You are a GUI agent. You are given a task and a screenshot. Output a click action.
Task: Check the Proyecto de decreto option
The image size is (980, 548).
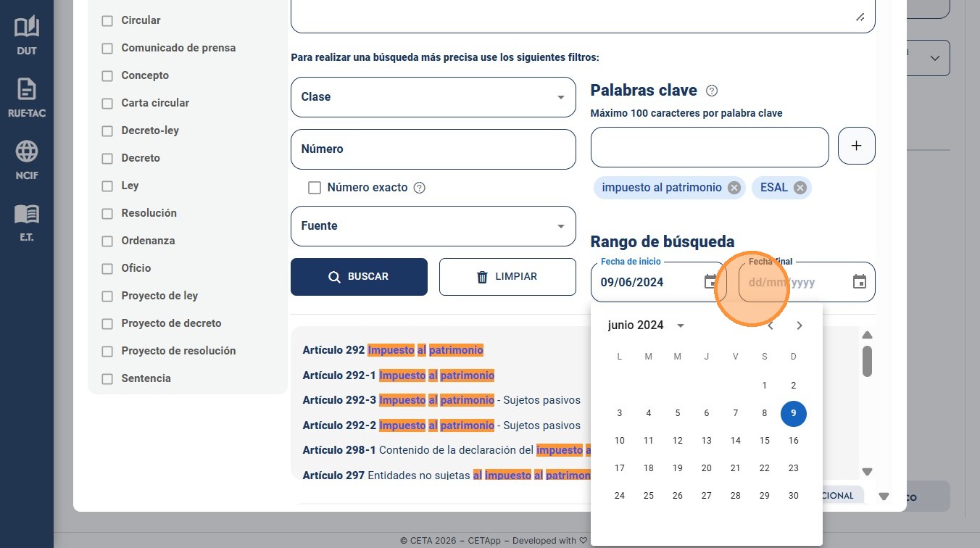click(107, 324)
